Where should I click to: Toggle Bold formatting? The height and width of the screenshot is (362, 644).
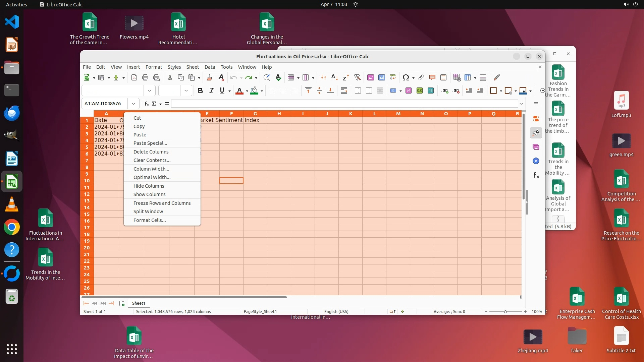200,90
